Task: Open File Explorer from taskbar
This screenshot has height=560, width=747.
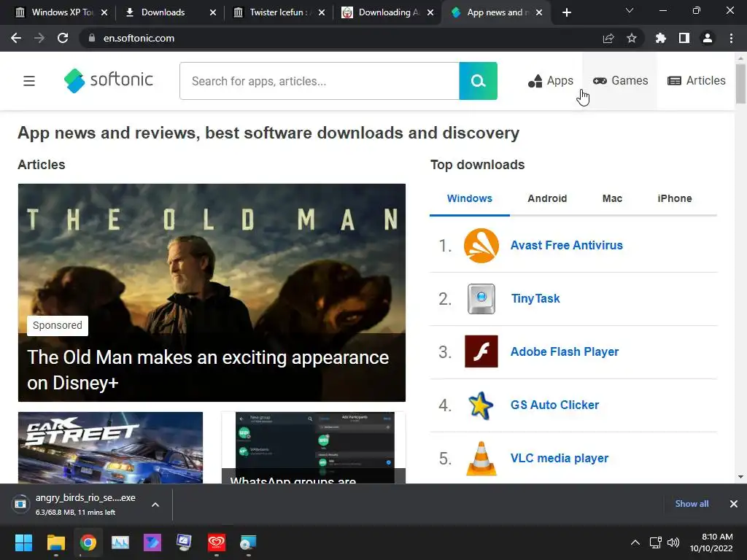Action: 55,542
